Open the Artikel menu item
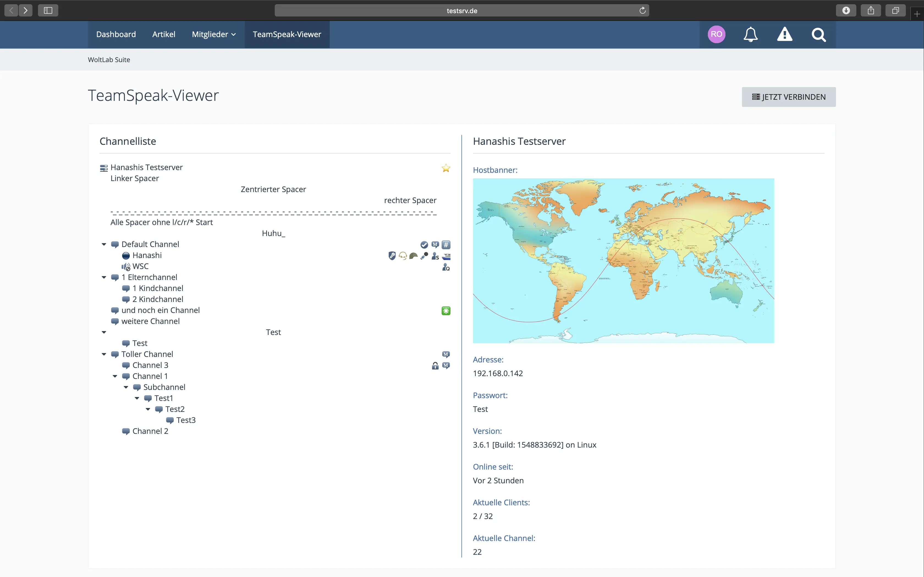 tap(163, 34)
